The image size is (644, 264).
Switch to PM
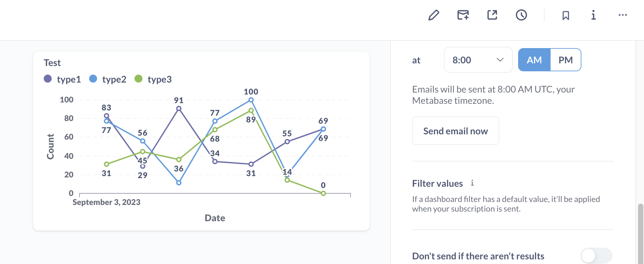[x=565, y=60]
